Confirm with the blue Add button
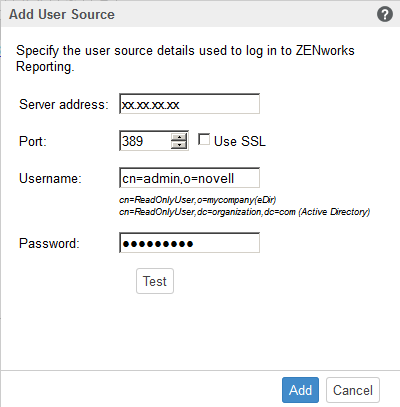The width and height of the screenshot is (400, 407). [300, 390]
